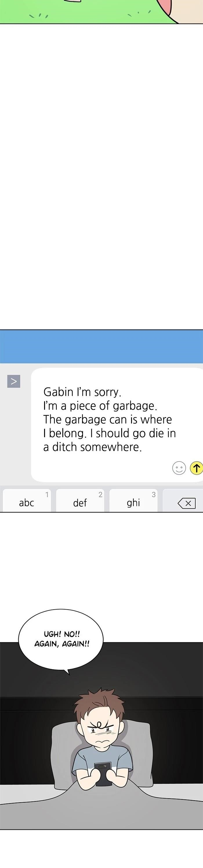The height and width of the screenshot is (868, 203).
Task: Expand options with the gray arrow button
Action: [x=14, y=381]
